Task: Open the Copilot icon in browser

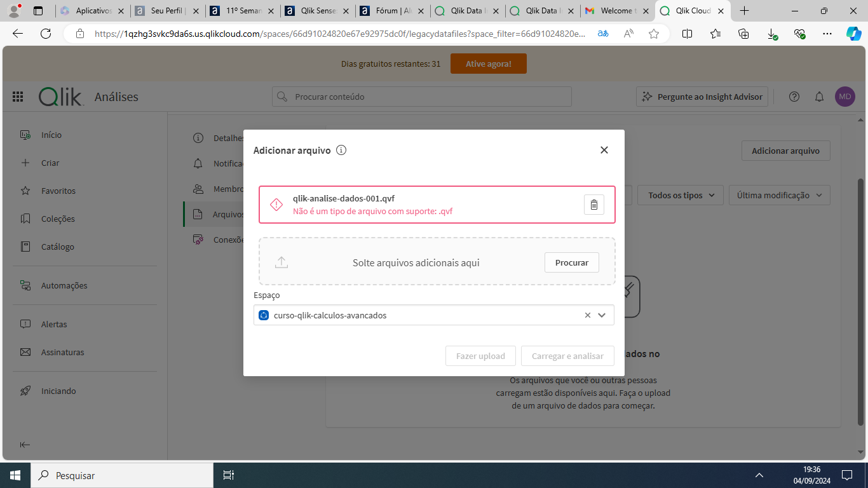Action: pos(853,34)
